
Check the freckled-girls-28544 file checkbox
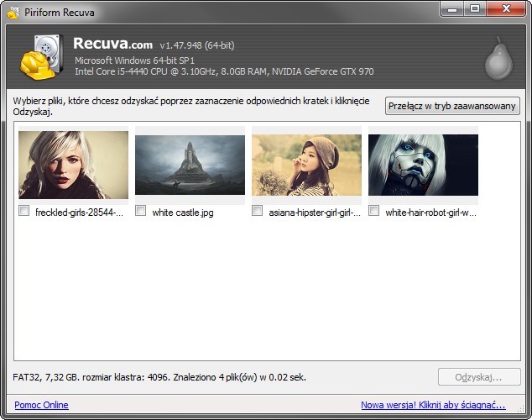pos(23,211)
